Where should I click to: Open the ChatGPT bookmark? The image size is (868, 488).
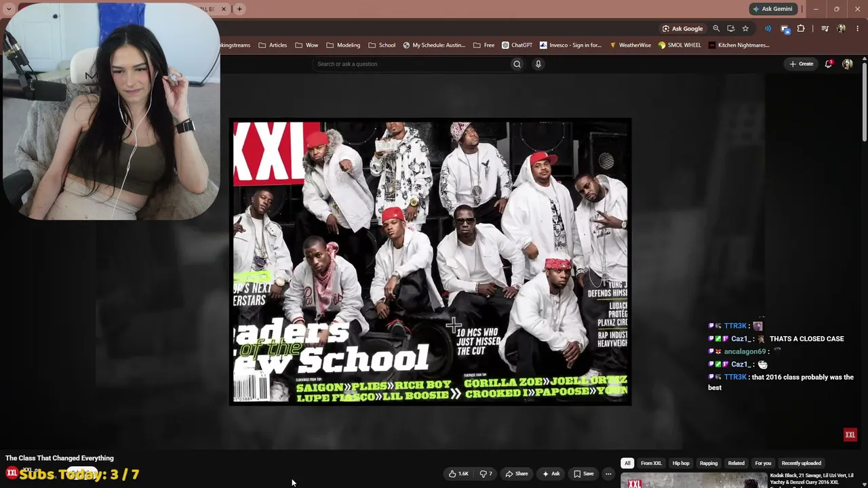coord(517,45)
